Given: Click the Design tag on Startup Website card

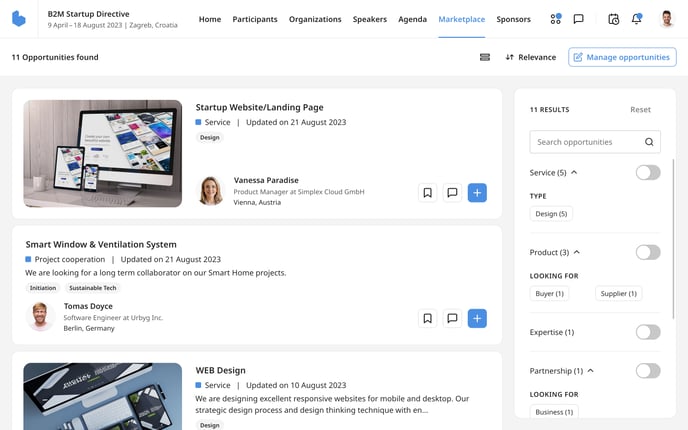Looking at the screenshot, I should click(x=209, y=137).
